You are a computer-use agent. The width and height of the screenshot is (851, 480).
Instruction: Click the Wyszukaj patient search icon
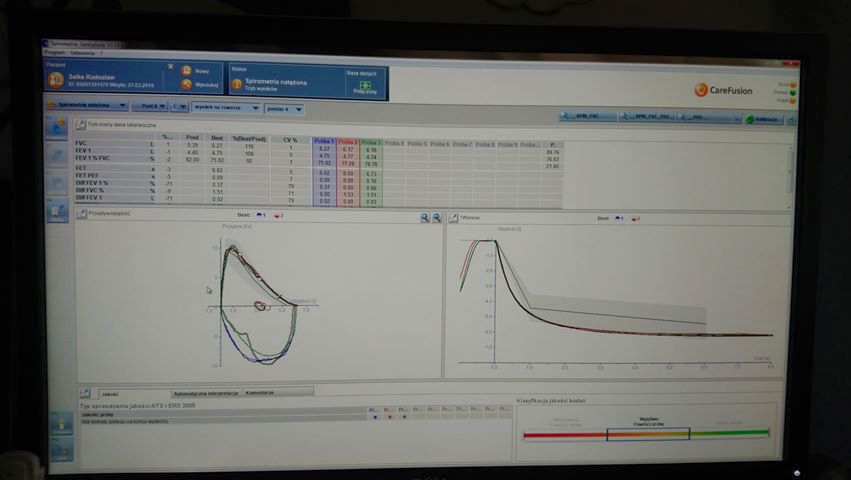pyautogui.click(x=187, y=85)
